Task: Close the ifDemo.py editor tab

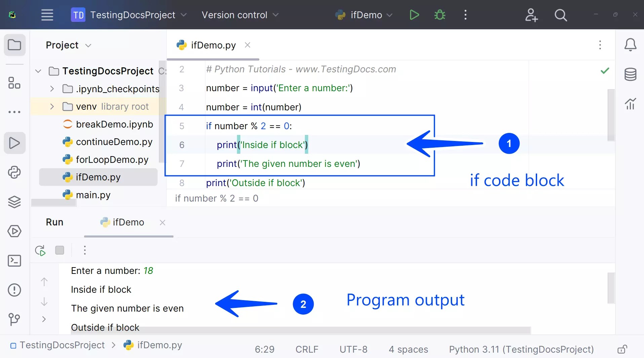Action: (247, 45)
